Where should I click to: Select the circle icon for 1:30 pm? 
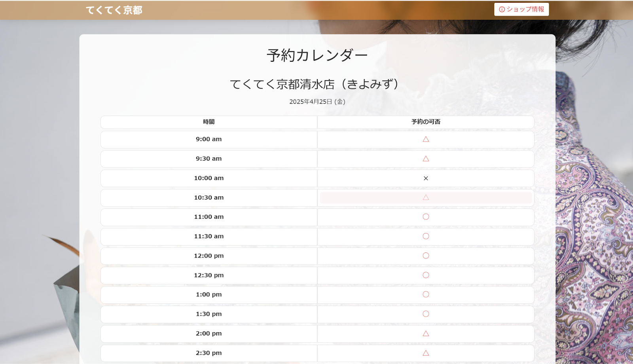426,314
